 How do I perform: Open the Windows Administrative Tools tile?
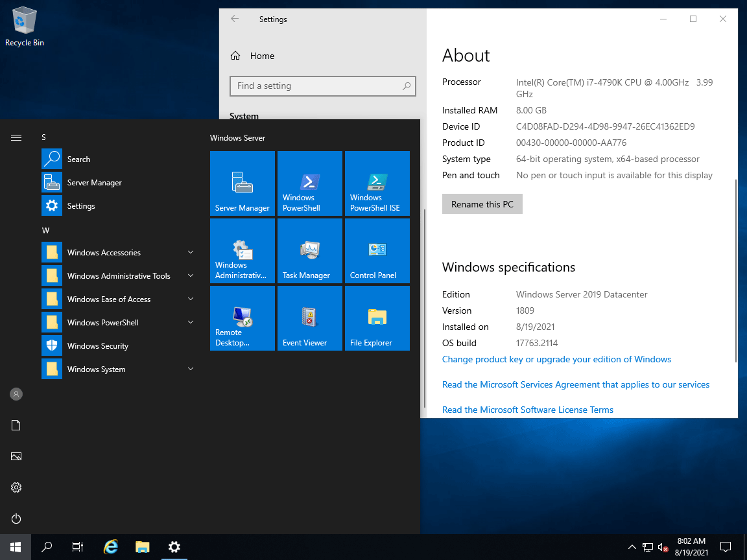pyautogui.click(x=243, y=251)
